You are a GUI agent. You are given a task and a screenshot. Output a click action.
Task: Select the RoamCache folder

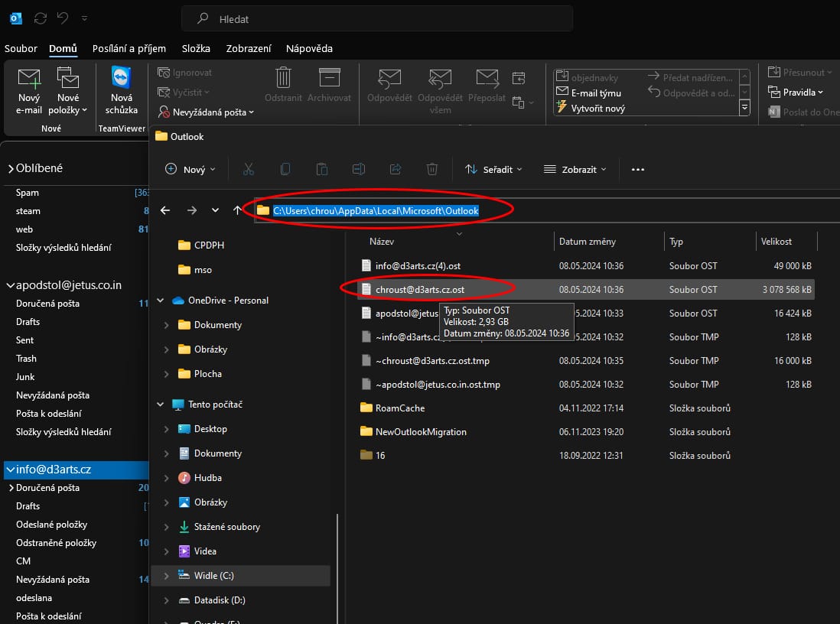[x=585, y=408]
